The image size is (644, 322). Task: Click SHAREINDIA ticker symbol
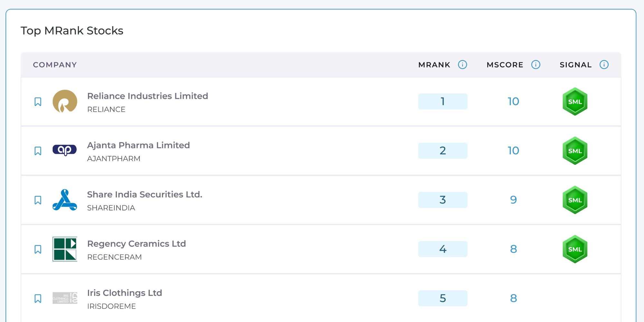pyautogui.click(x=111, y=208)
